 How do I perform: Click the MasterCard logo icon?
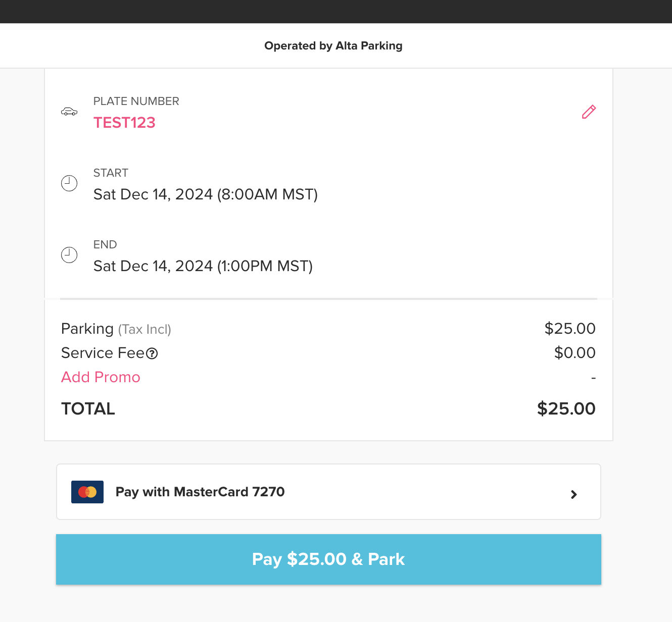pyautogui.click(x=87, y=492)
